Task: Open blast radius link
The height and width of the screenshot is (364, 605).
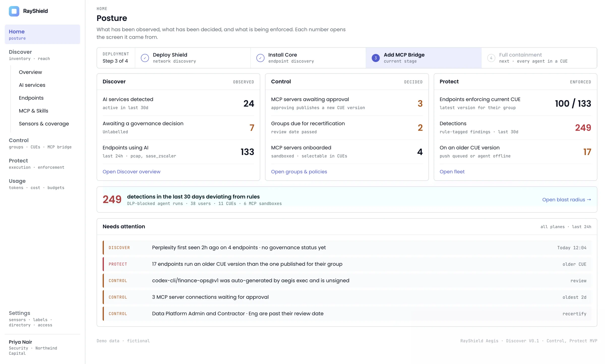Action: (x=566, y=200)
